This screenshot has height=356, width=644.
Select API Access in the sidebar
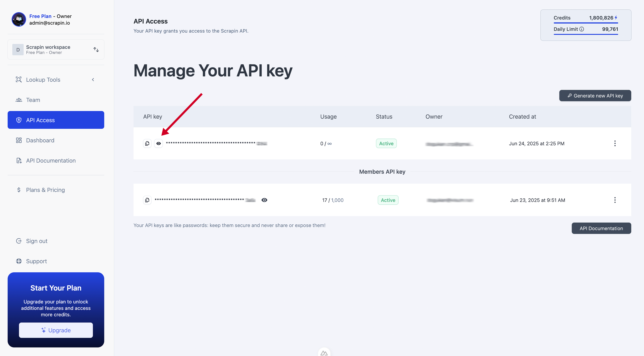(x=56, y=120)
